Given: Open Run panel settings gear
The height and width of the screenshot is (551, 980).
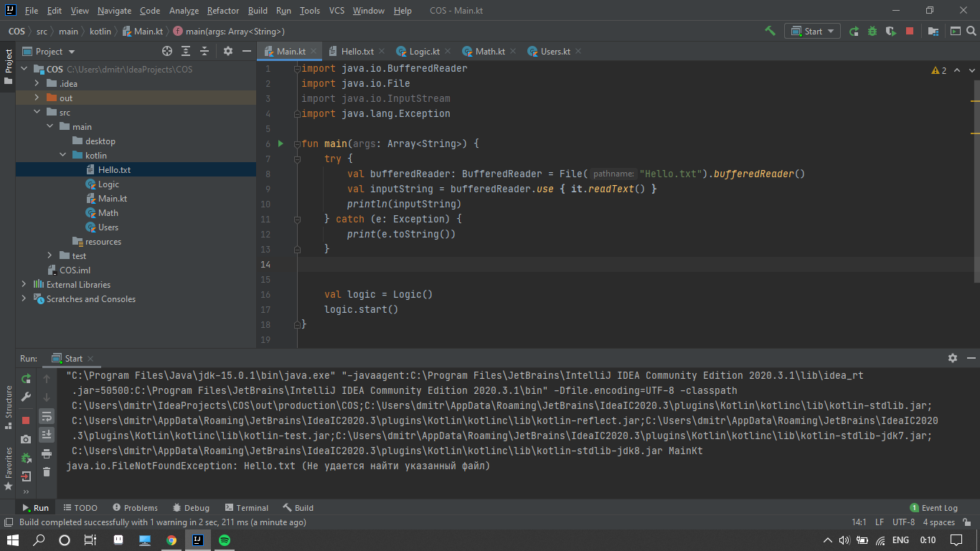Looking at the screenshot, I should click(x=953, y=358).
